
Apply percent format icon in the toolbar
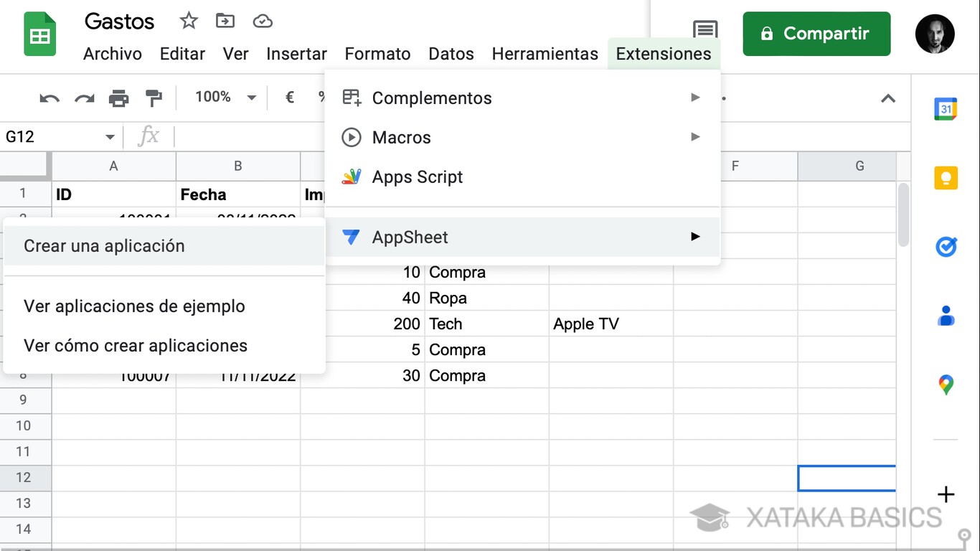(320, 98)
